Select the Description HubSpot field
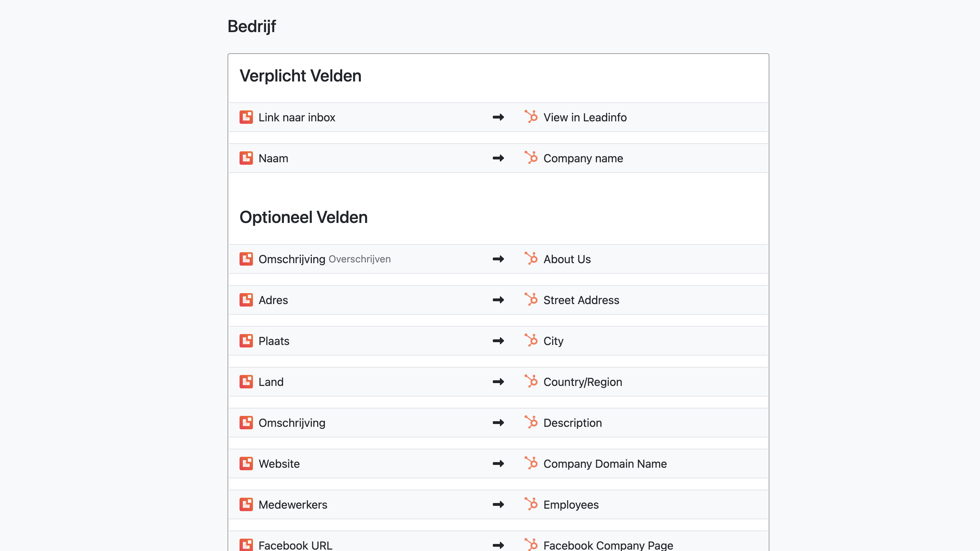Image resolution: width=980 pixels, height=551 pixels. [573, 423]
